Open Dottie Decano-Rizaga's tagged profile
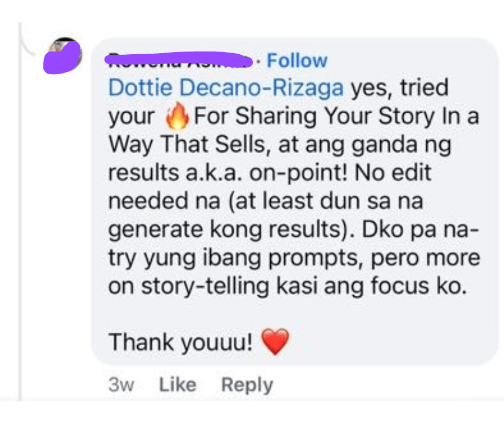This screenshot has height=423, width=504. pos(226,87)
